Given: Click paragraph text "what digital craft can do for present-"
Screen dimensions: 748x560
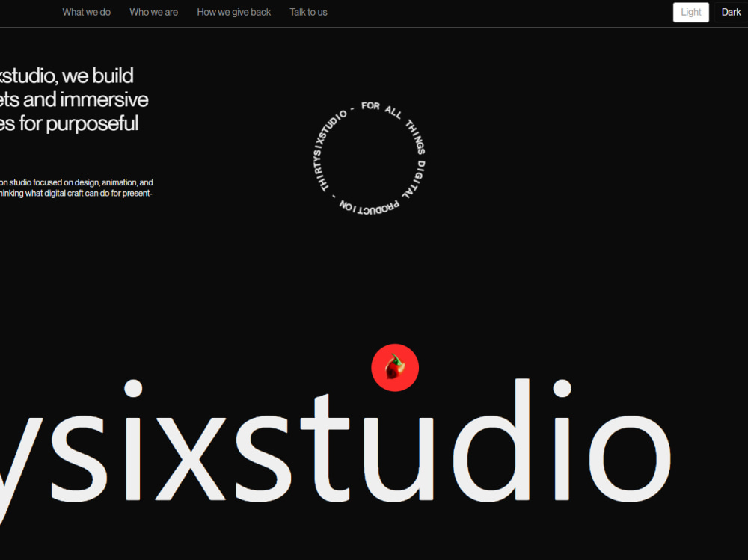Looking at the screenshot, I should coord(89,194).
